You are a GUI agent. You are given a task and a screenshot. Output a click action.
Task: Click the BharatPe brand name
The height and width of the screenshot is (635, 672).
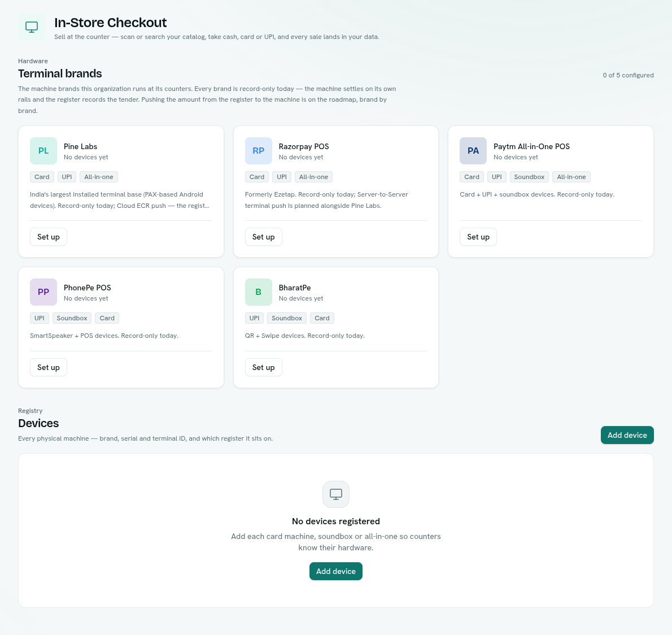click(295, 288)
